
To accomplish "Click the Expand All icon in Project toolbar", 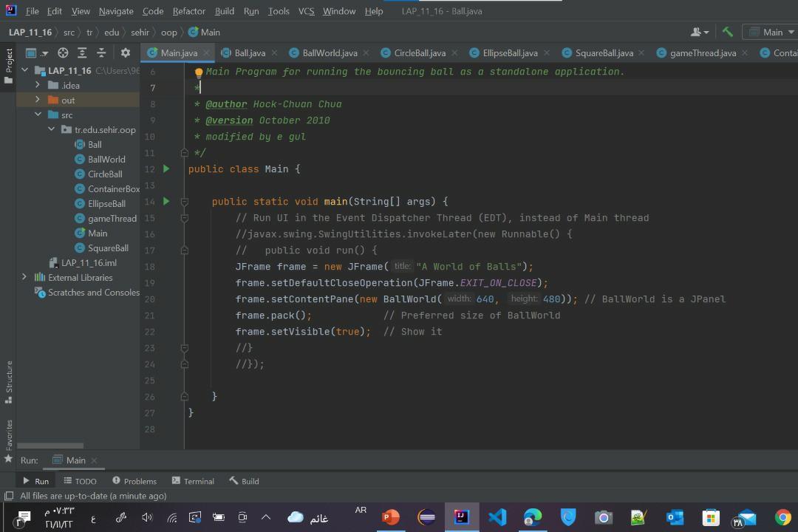I will [81, 52].
